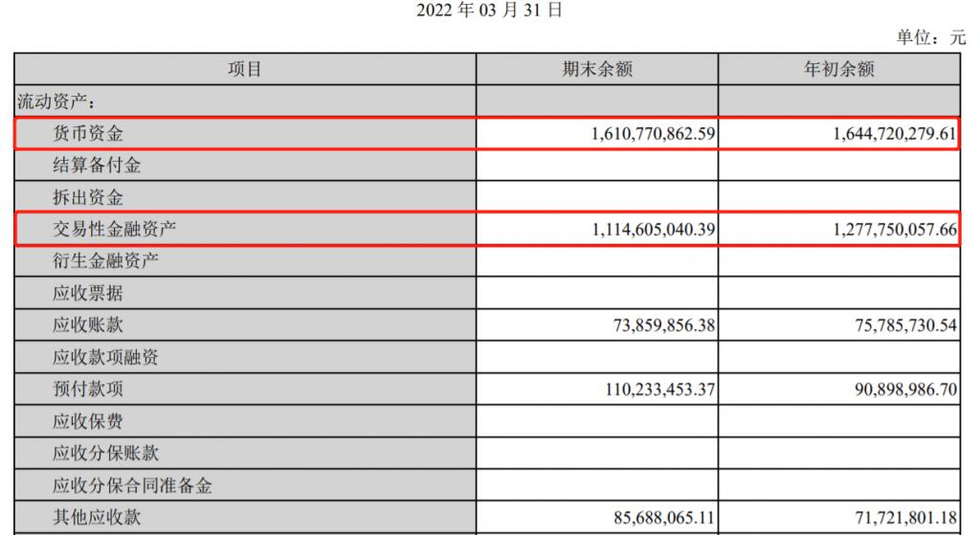Select the 年初余额 column header
Viewport: 980px width, 535px height.
pos(838,69)
